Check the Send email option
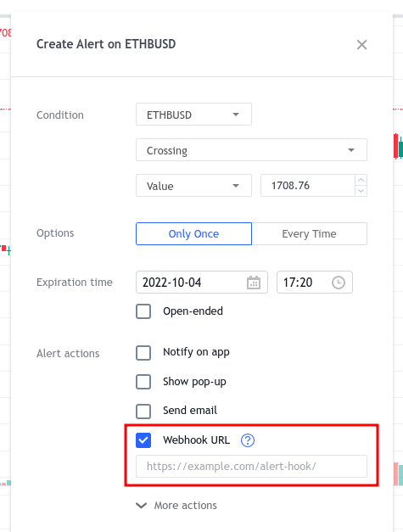This screenshot has height=532, width=403. [143, 412]
